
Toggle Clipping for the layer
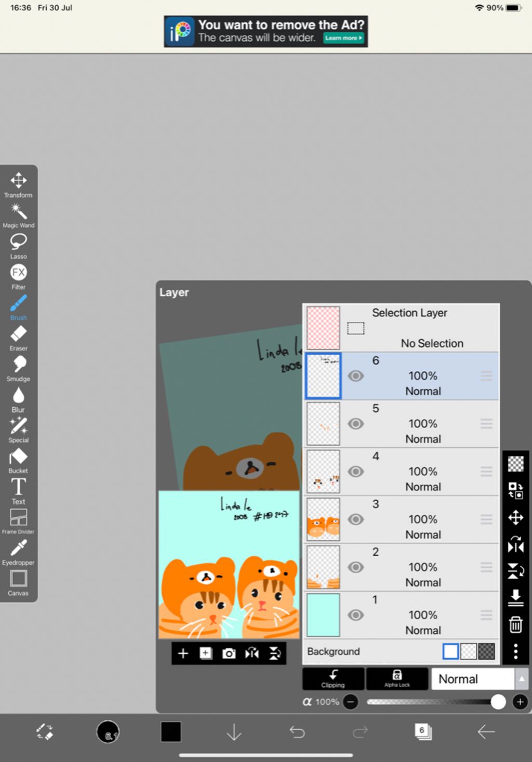tap(333, 678)
